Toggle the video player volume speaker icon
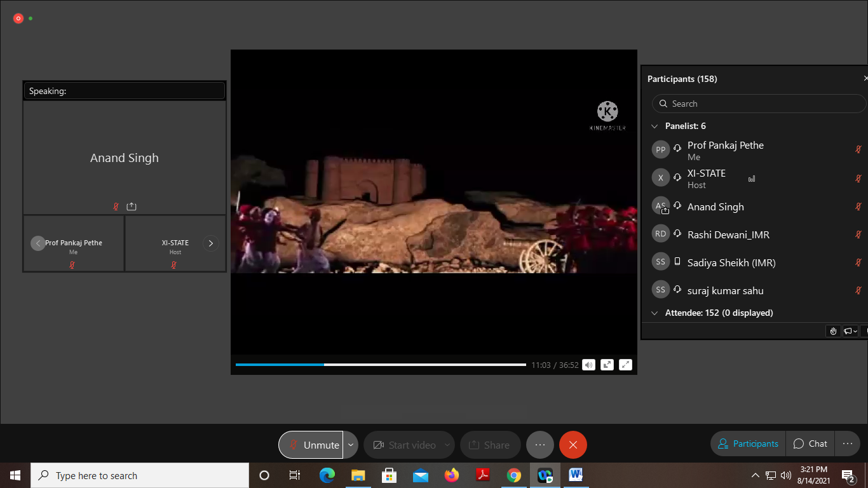 (588, 365)
